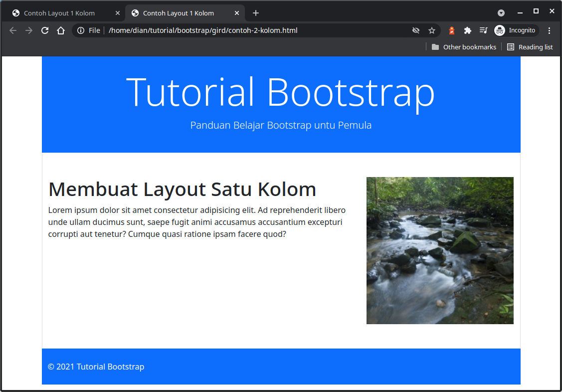
Task: Open the three-dot Chrome menu
Action: pos(549,30)
